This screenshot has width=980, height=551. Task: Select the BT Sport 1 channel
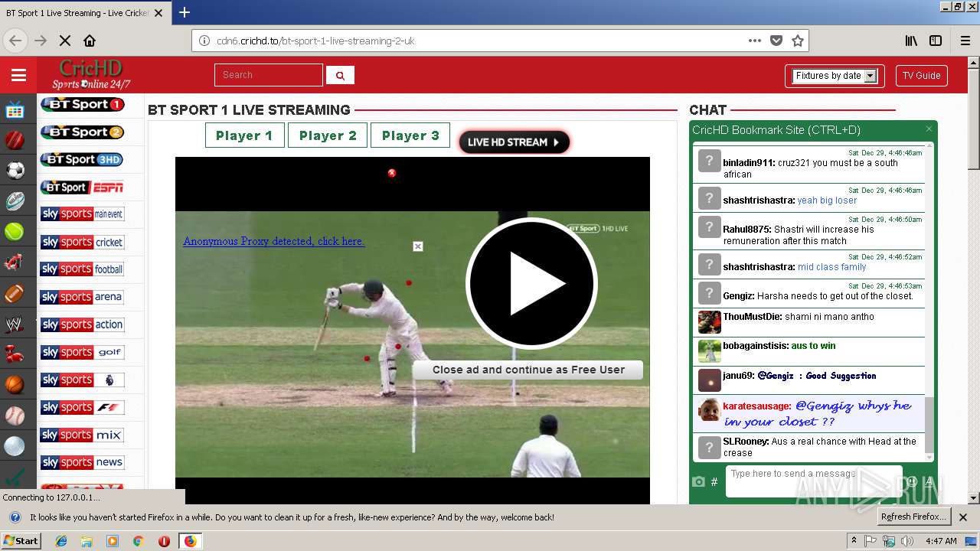click(82, 104)
